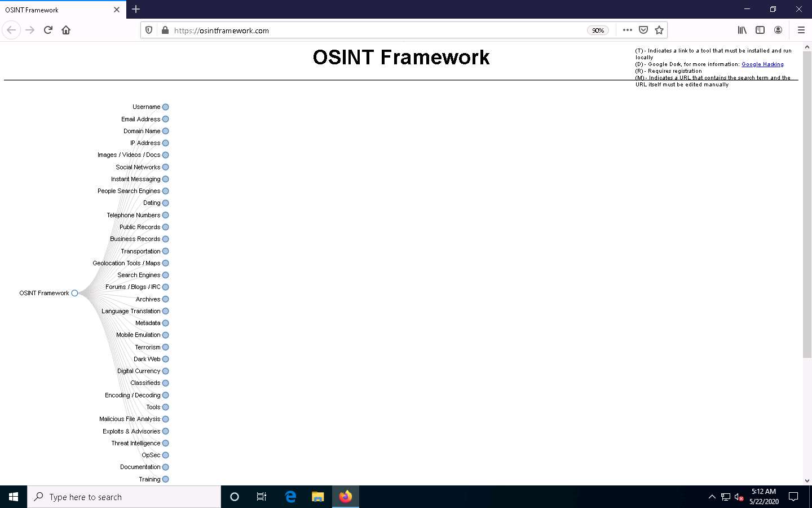
Task: Click the scrollbar down arrow
Action: pyautogui.click(x=807, y=481)
